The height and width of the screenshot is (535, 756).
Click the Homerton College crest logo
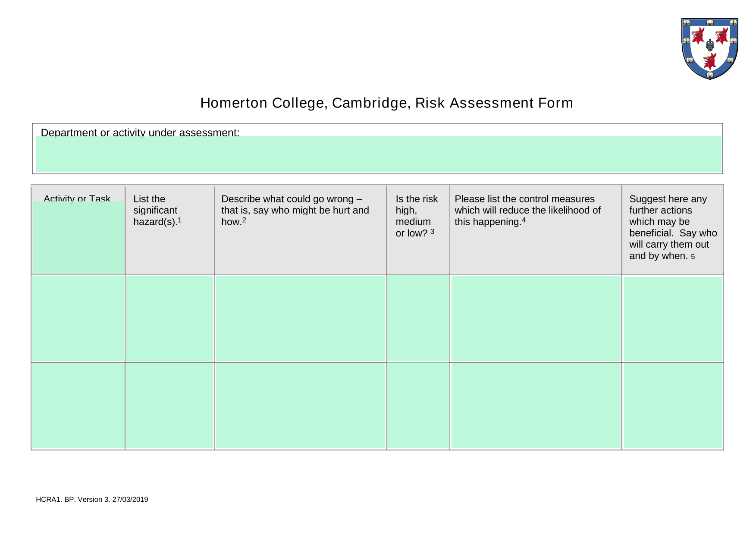click(710, 49)
